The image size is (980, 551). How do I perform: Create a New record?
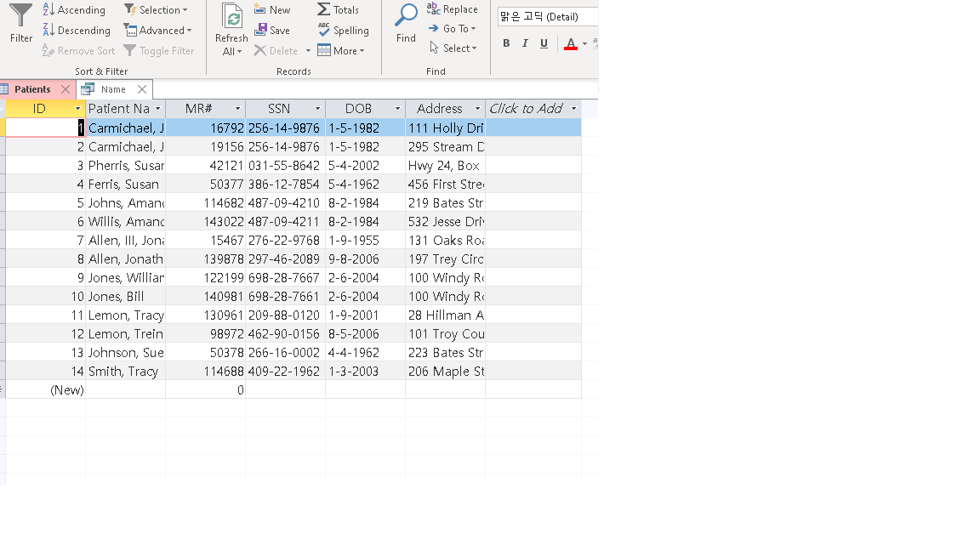pyautogui.click(x=272, y=10)
